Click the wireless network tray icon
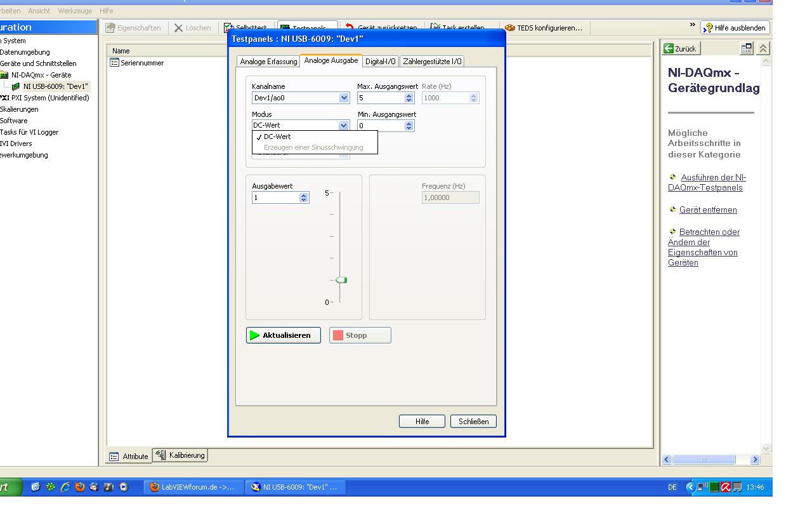The height and width of the screenshot is (508, 812). click(x=703, y=487)
